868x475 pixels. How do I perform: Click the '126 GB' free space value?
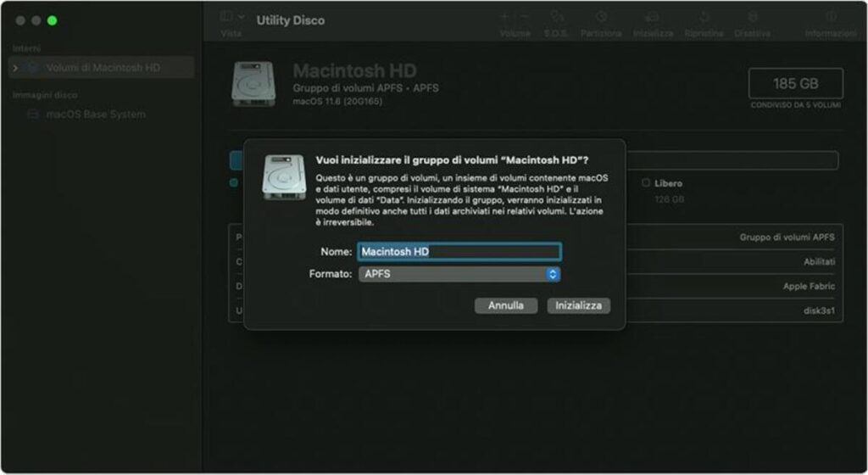[x=670, y=199]
